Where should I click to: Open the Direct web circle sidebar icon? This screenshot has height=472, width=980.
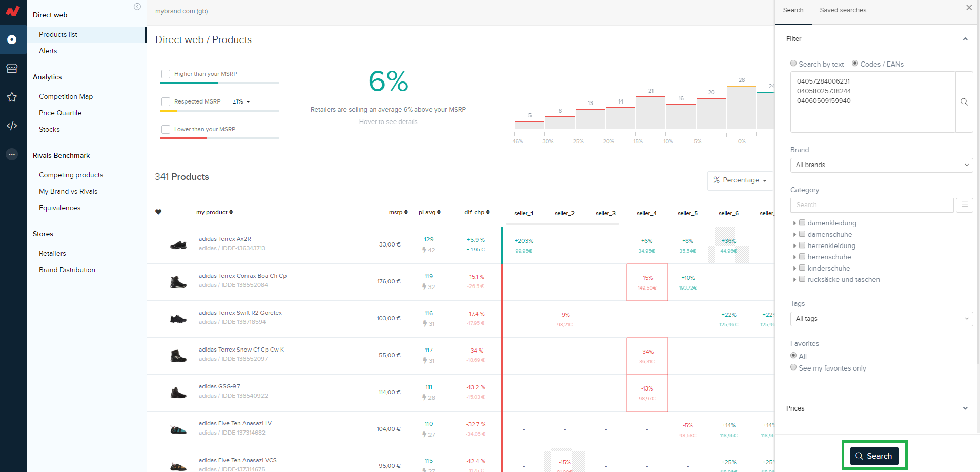(x=12, y=39)
